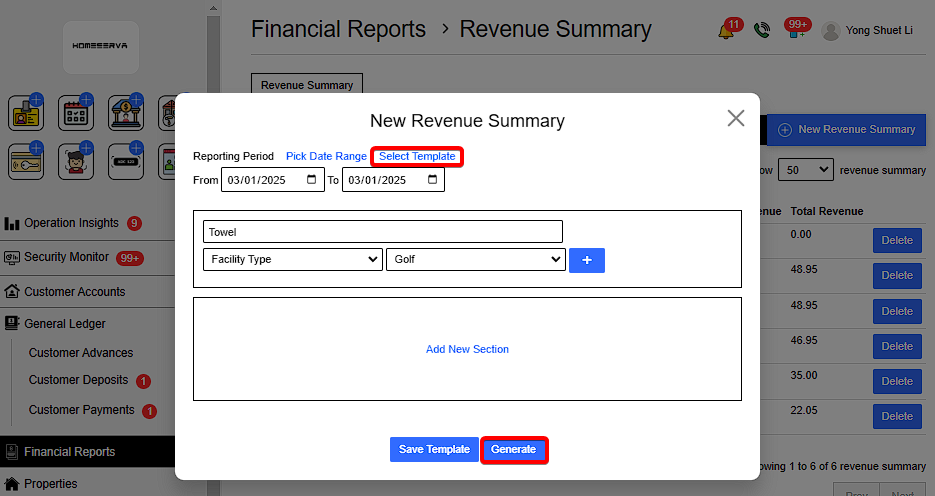This screenshot has height=496, width=935.
Task: Open the calendar booking shortcut icon
Action: [x=75, y=113]
